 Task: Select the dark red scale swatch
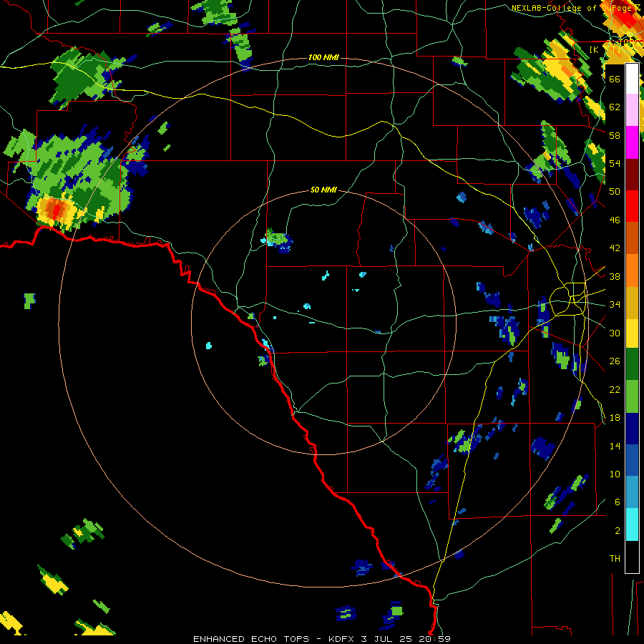(632, 175)
